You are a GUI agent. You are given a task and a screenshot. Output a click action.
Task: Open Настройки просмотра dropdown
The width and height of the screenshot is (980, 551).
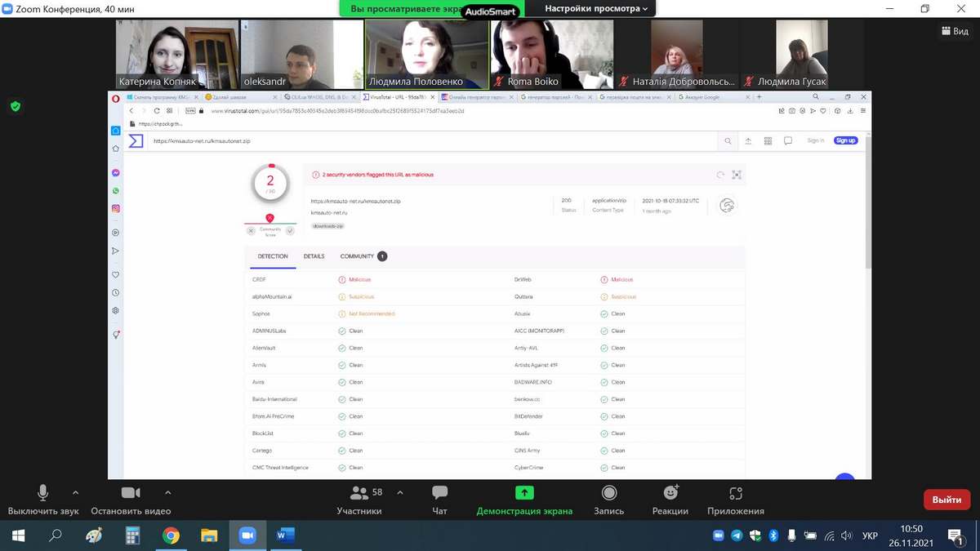pyautogui.click(x=596, y=9)
